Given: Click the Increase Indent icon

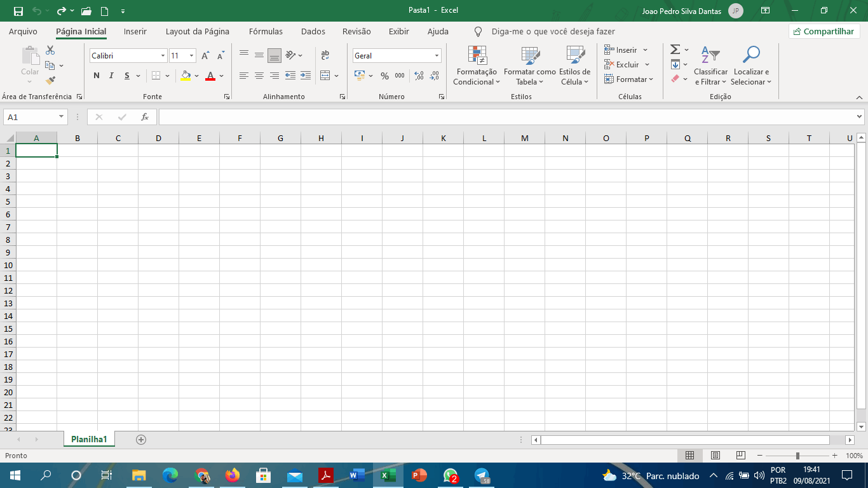Looking at the screenshot, I should pyautogui.click(x=306, y=76).
